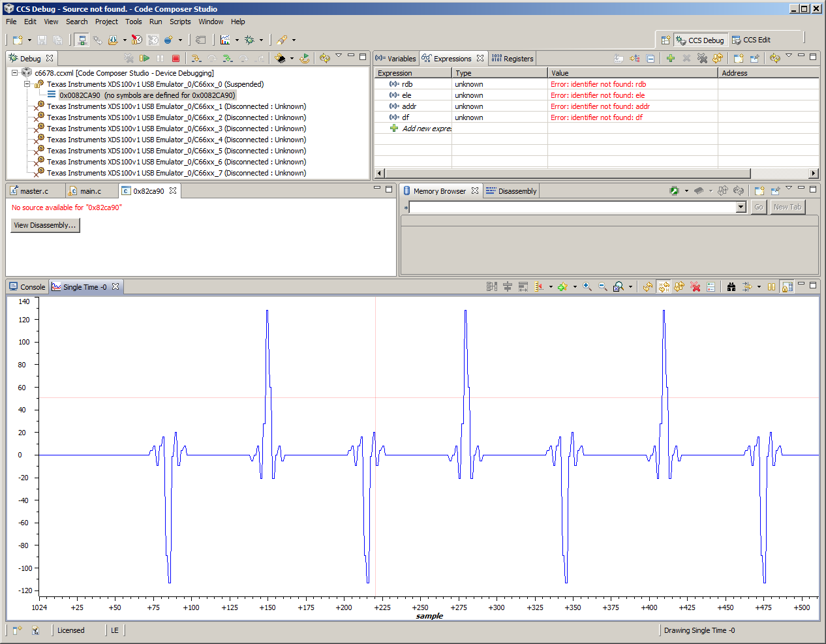
Task: Click the View Disassembly button
Action: (x=45, y=225)
